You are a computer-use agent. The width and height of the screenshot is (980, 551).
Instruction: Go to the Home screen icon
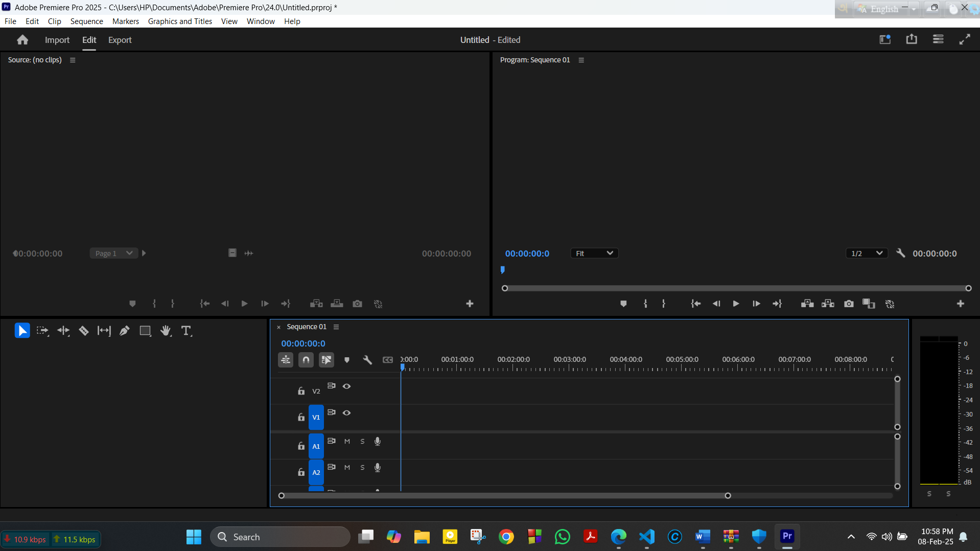pos(22,40)
